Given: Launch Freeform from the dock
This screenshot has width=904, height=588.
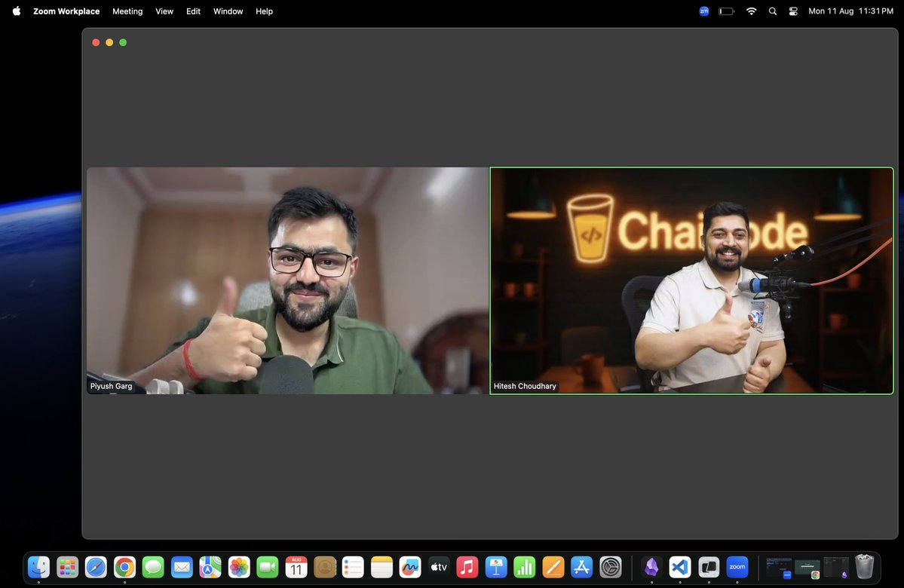Looking at the screenshot, I should (410, 567).
